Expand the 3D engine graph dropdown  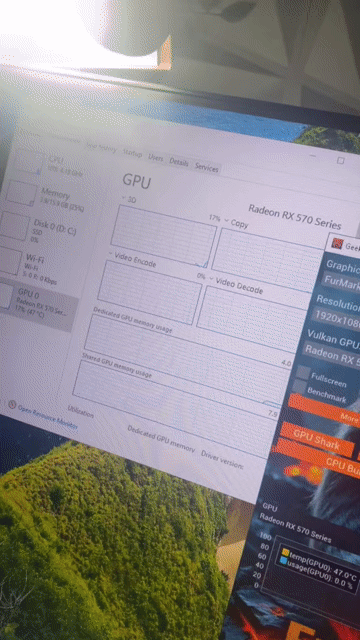tap(124, 198)
